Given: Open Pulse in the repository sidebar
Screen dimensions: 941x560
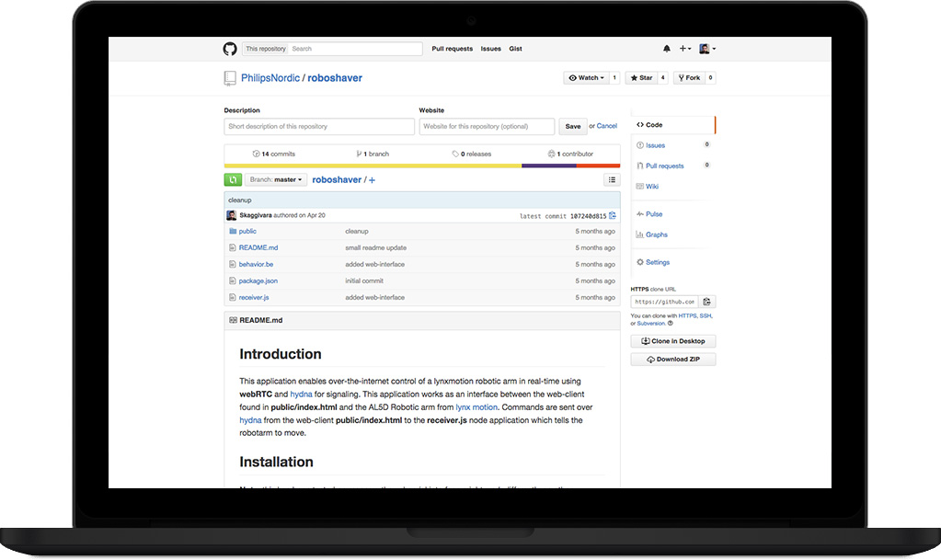Looking at the screenshot, I should click(x=653, y=214).
